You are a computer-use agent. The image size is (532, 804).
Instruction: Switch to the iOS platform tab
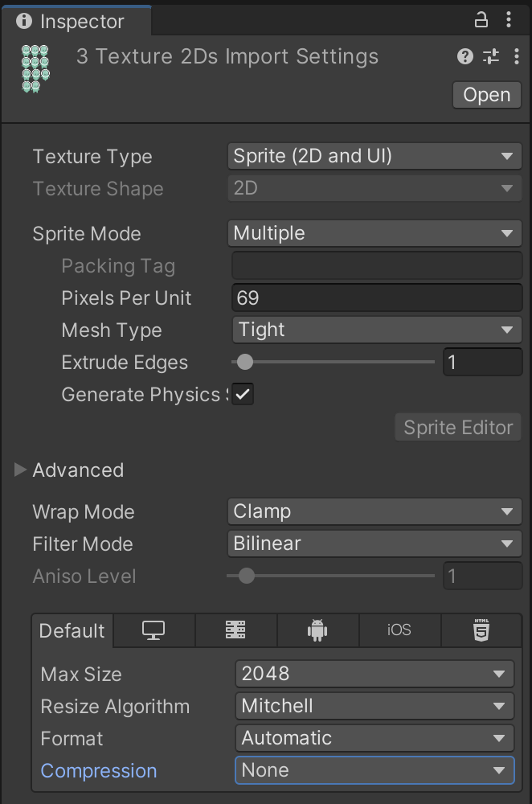(399, 631)
